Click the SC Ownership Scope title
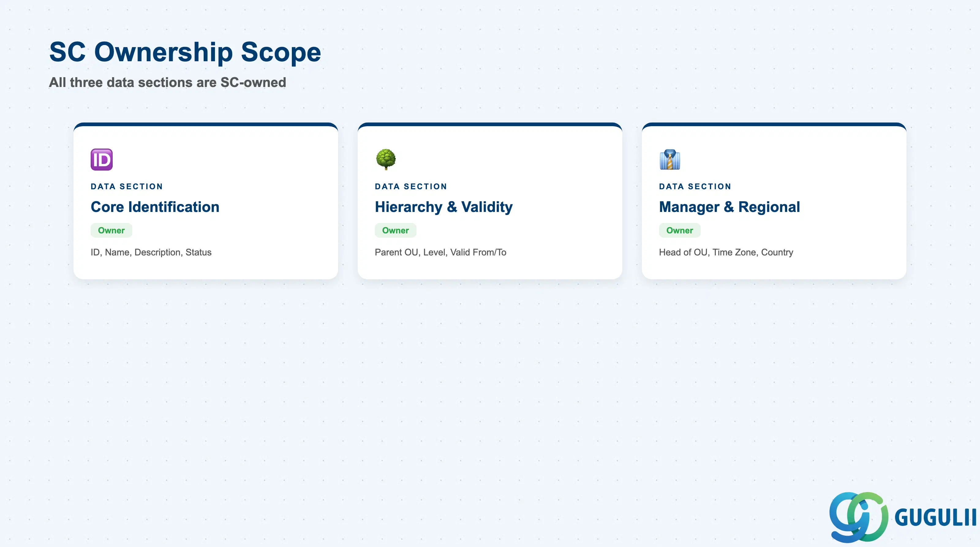980x547 pixels. click(x=185, y=52)
